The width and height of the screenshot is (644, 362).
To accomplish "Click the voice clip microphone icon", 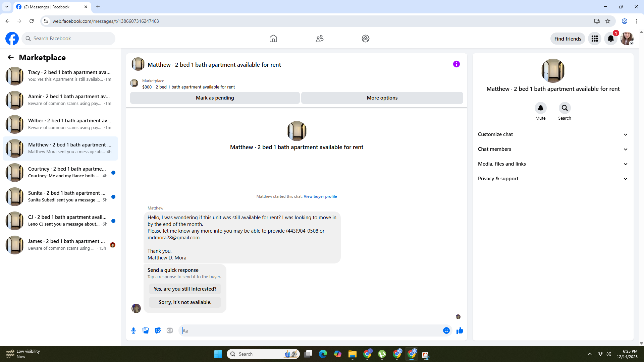I will [x=133, y=330].
